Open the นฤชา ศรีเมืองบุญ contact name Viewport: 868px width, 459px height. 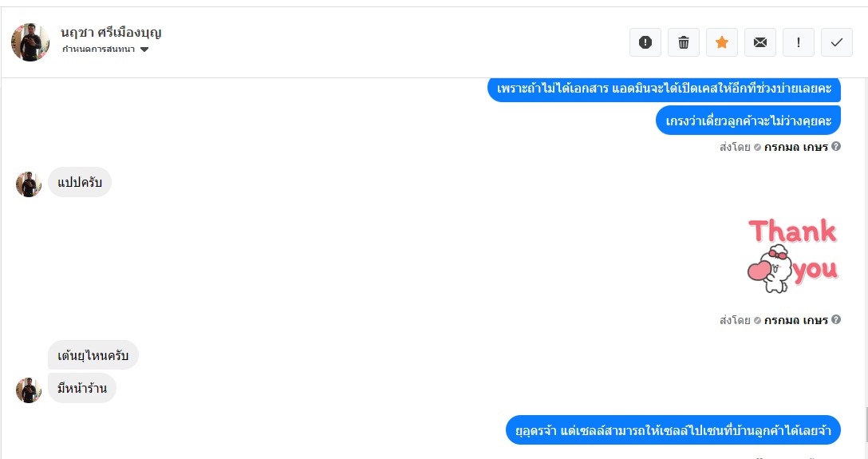111,32
